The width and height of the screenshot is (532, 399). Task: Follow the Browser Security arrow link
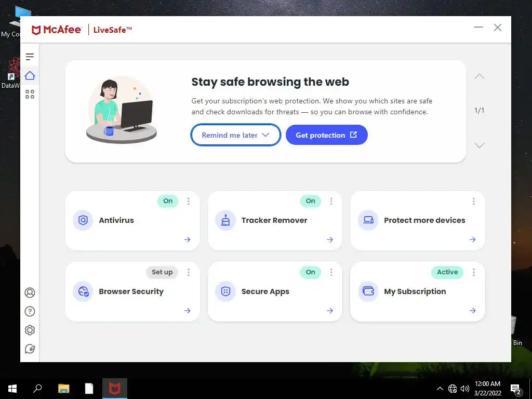(187, 311)
